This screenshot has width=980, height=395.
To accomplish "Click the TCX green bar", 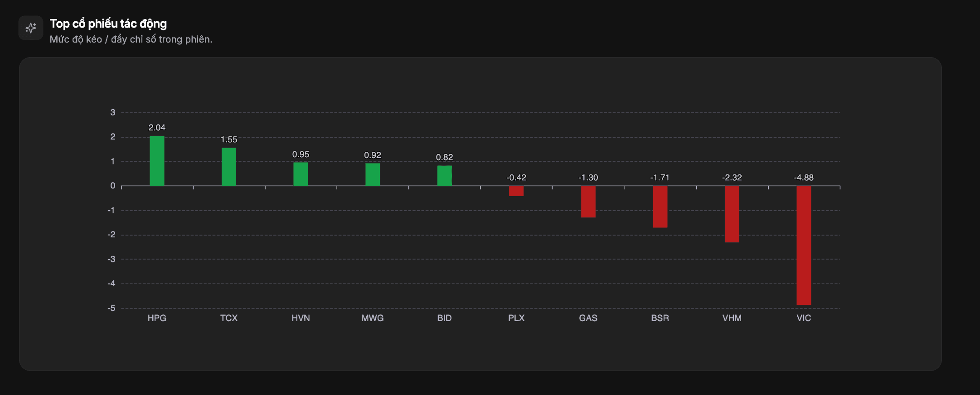I will [229, 167].
